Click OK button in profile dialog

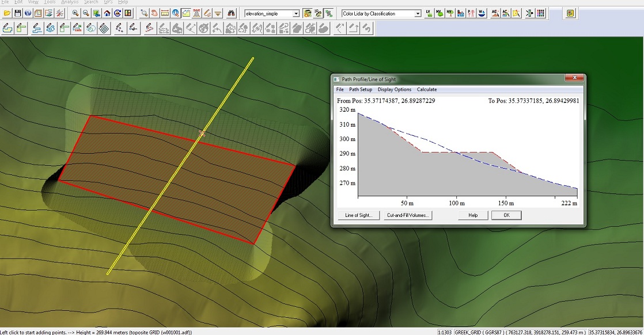tap(506, 215)
